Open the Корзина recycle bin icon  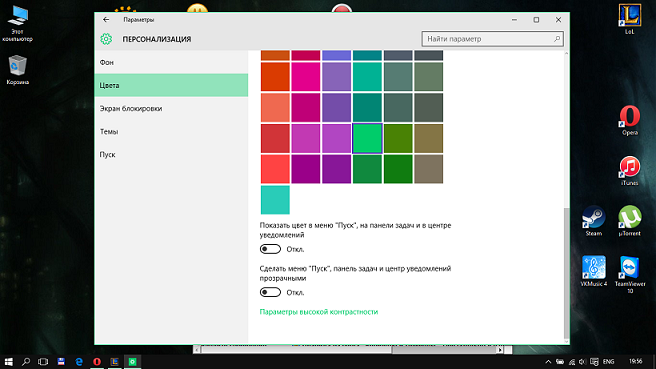click(18, 70)
